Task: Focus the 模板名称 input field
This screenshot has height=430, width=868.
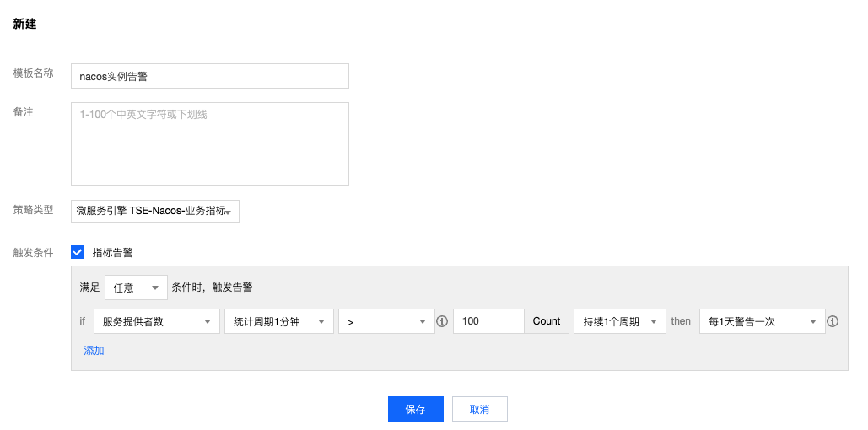Action: (x=210, y=76)
